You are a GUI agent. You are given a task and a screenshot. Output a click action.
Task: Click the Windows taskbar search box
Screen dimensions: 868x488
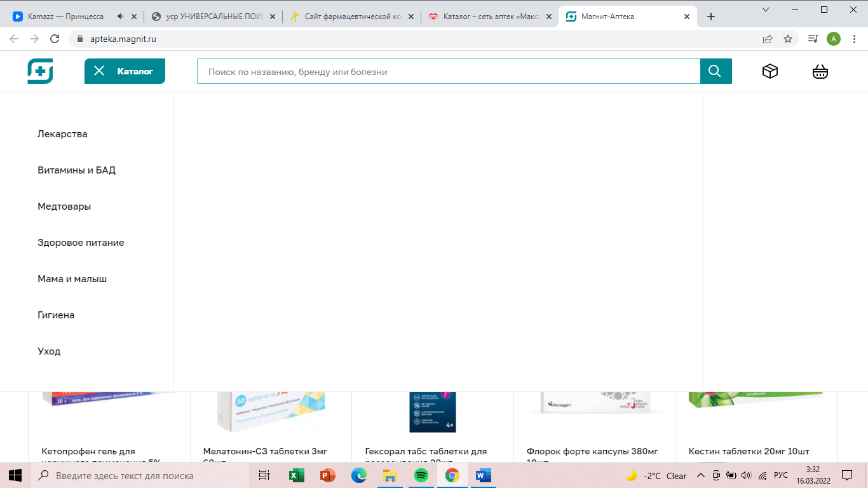[x=140, y=475]
